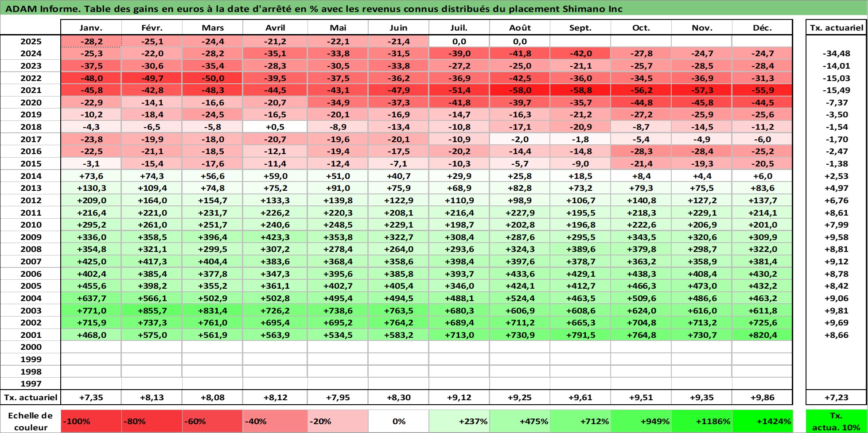The image size is (868, 433).
Task: Click the +9,81 actuarial rate for 2003
Action: (x=836, y=310)
